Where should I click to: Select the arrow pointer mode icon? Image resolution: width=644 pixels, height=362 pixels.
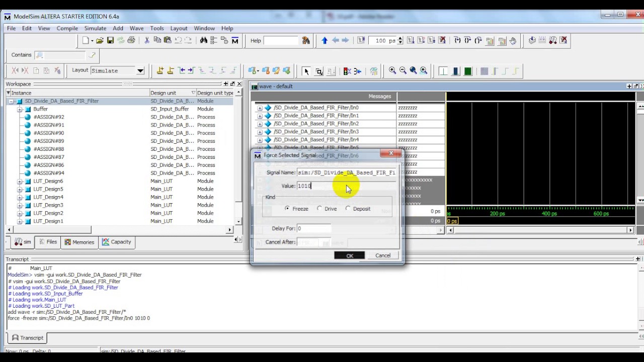tap(306, 71)
